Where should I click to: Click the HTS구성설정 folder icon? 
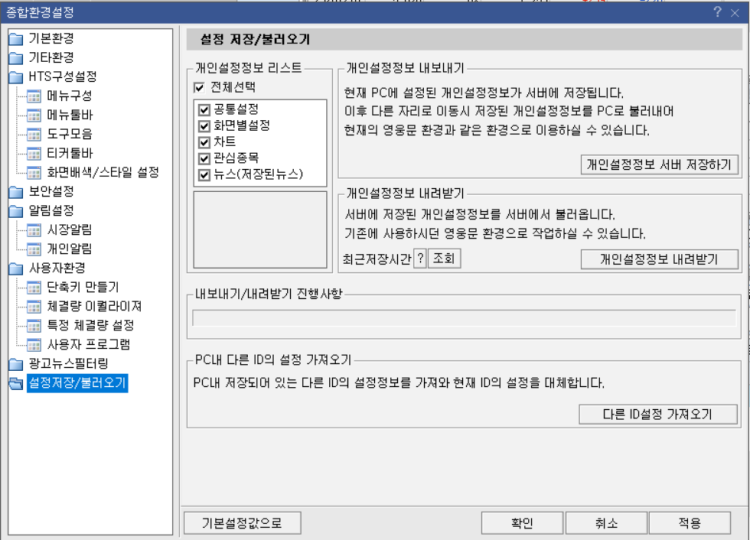click(16, 77)
